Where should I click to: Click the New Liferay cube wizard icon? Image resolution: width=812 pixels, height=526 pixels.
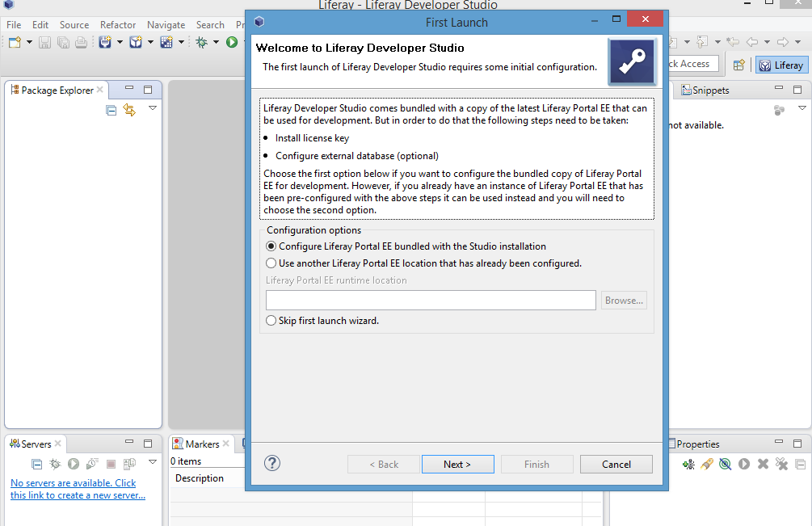coord(136,43)
